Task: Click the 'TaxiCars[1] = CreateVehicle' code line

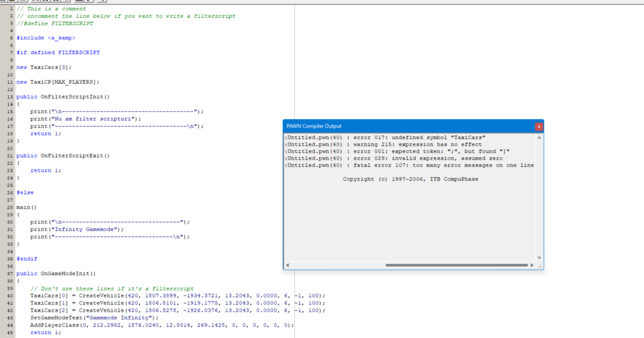Action: (178, 303)
